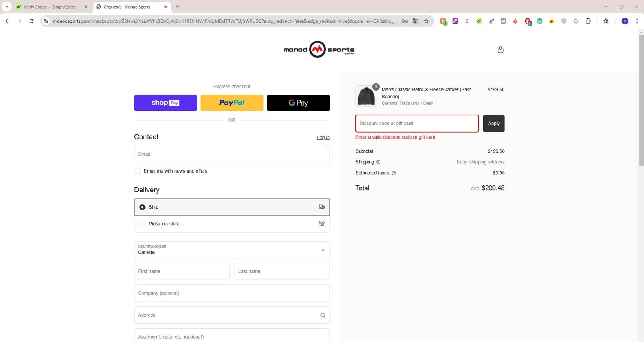Click the 'Enter a valid discount code' error
The image size is (644, 342).
click(x=395, y=137)
